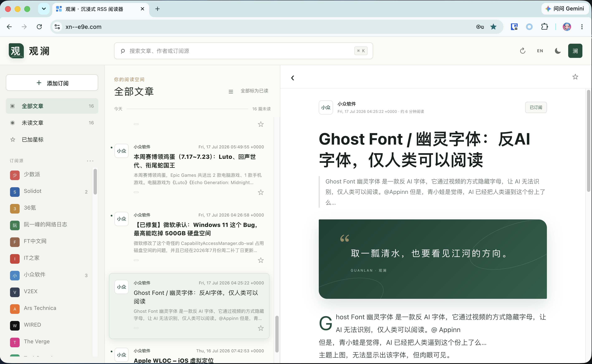
Task: Star the 本周赛博领鸡蛋 article
Action: tap(261, 192)
